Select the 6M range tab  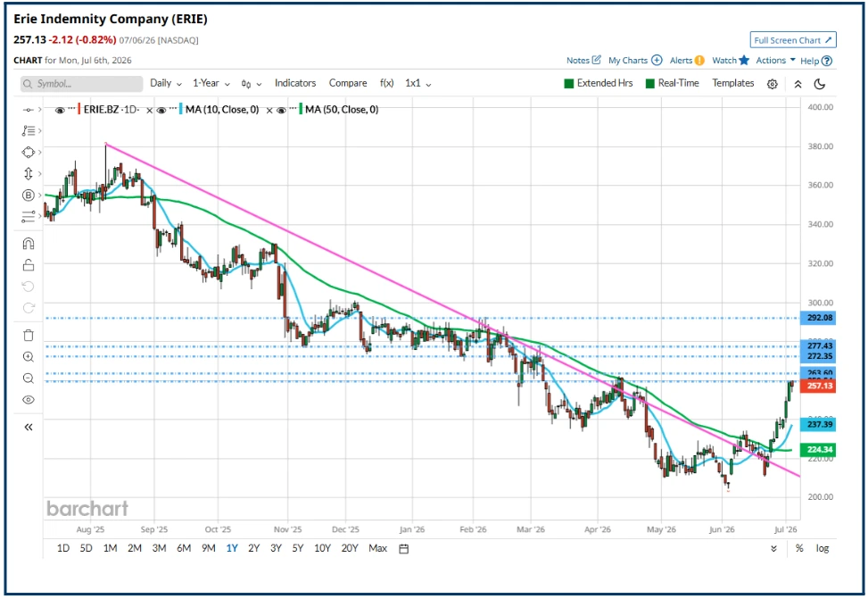(184, 548)
